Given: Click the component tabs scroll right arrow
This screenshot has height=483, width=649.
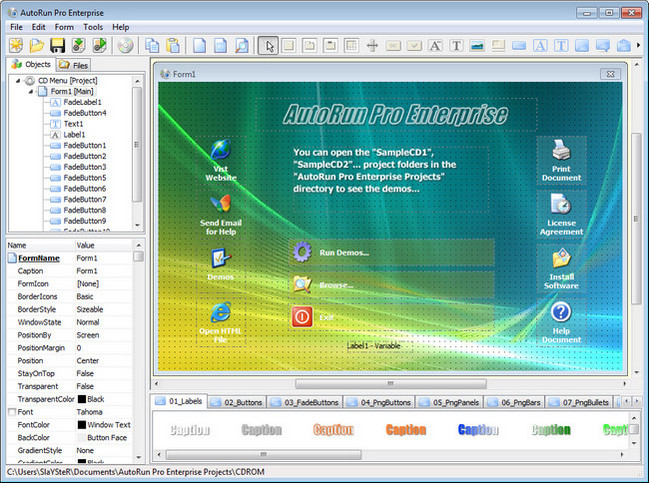Looking at the screenshot, I should coord(637,401).
